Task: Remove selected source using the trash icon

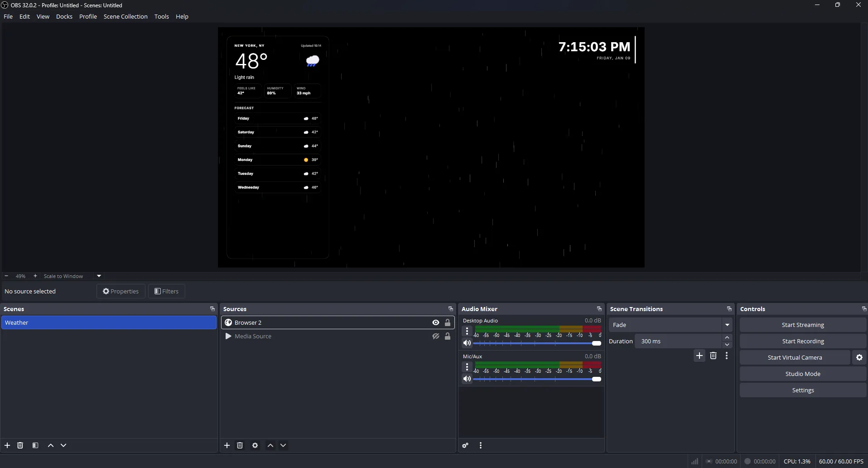Action: point(240,445)
